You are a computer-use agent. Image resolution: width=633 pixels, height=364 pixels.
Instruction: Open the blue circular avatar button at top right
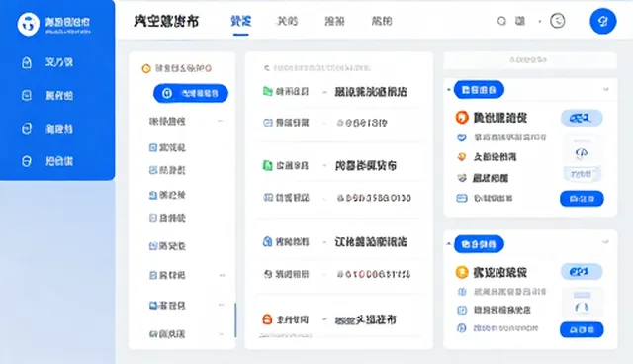(x=602, y=21)
